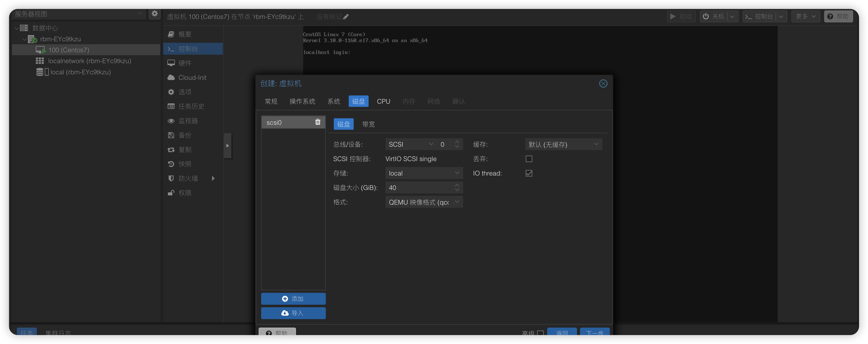
Task: Close the Create VM dialog
Action: click(603, 84)
